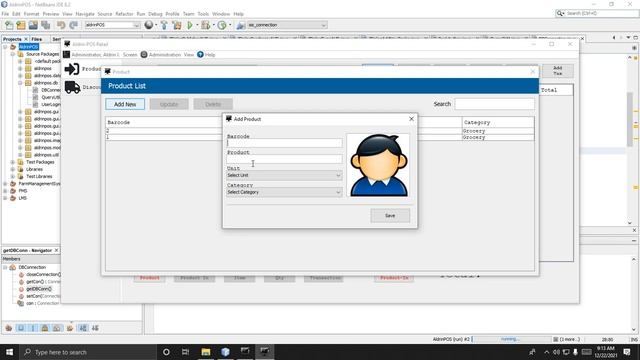The width and height of the screenshot is (640, 360).
Task: Open Screen menu in POS window
Action: click(x=130, y=55)
